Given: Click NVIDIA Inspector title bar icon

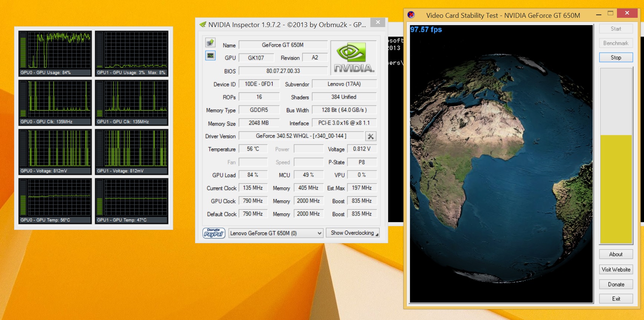Looking at the screenshot, I should pos(202,24).
